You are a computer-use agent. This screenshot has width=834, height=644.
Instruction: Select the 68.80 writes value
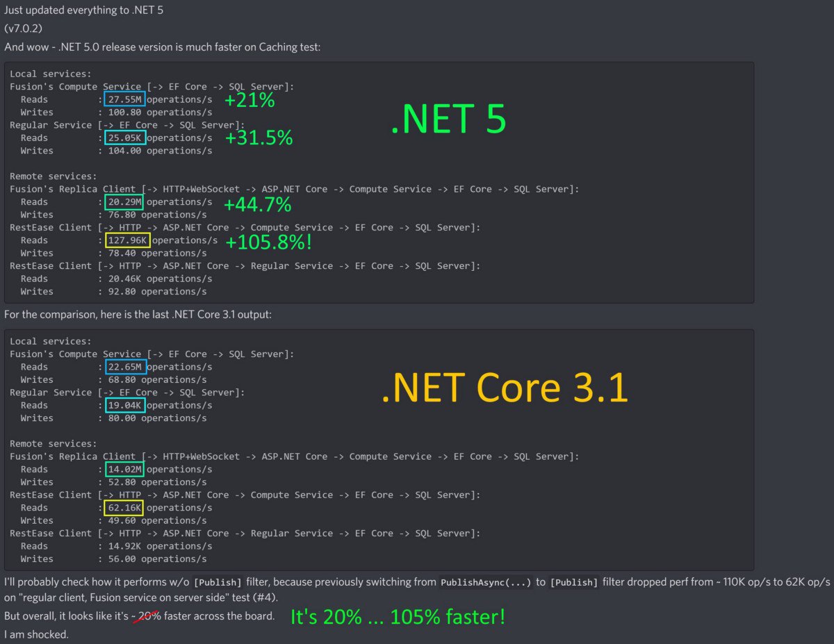coord(120,379)
